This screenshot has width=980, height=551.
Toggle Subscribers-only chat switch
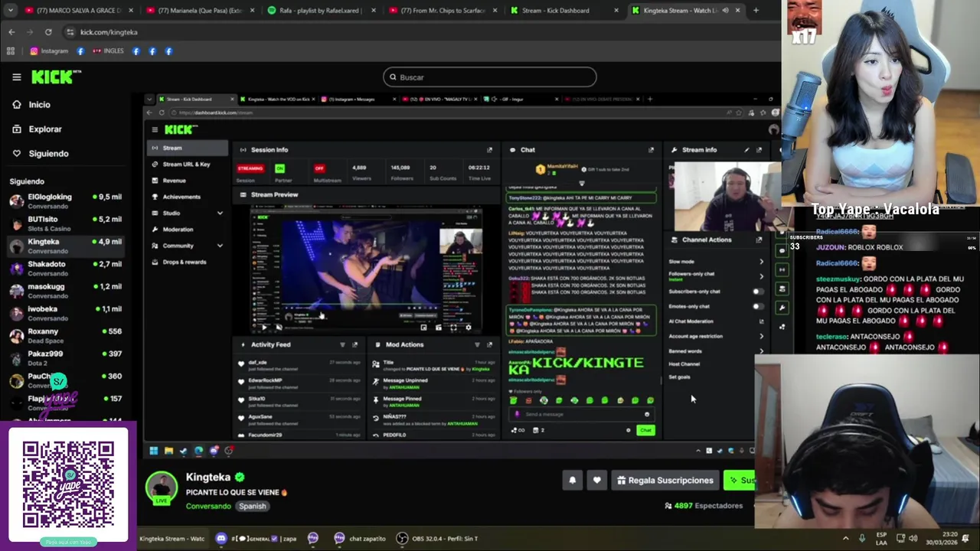(758, 292)
